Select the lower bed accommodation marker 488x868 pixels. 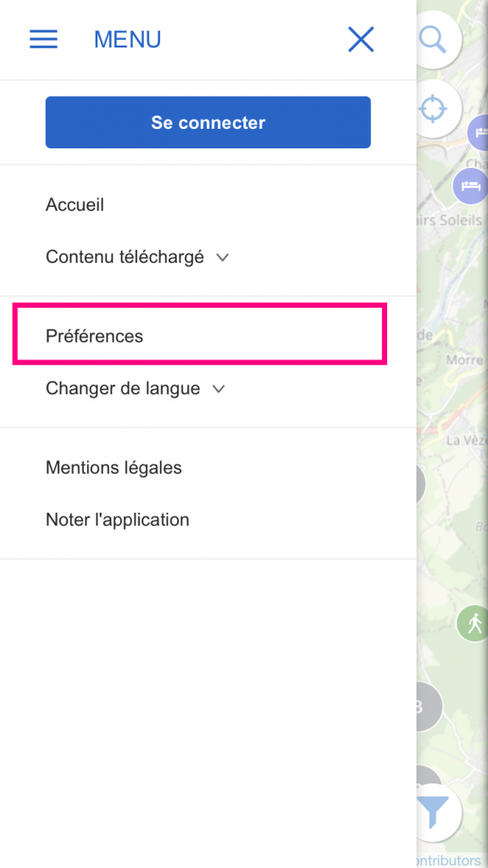(469, 186)
